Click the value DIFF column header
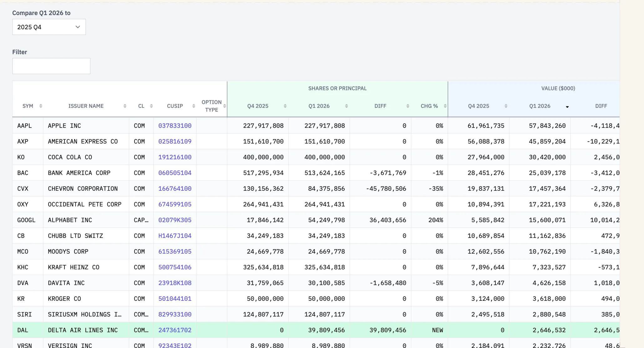 [601, 106]
